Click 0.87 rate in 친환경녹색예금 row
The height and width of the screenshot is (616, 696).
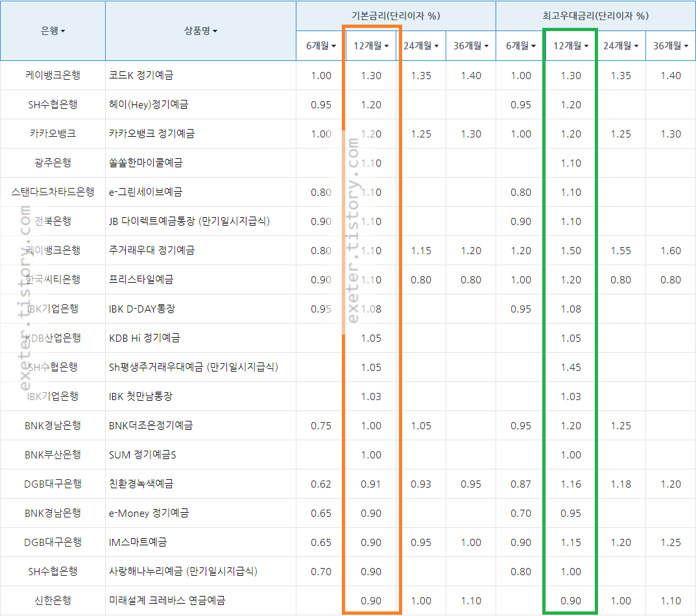(521, 484)
